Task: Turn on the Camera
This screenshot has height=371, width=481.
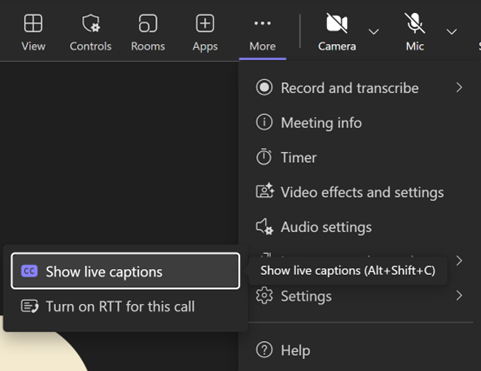Action: 337,33
